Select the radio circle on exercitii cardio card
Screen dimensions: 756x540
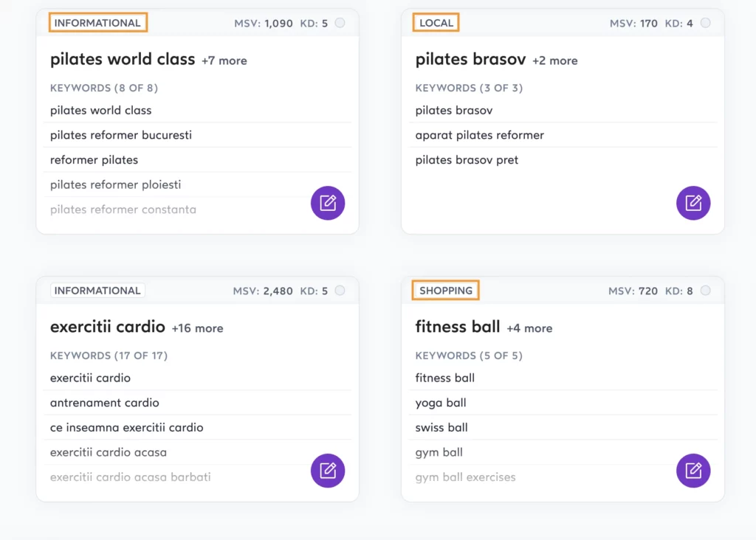point(340,291)
